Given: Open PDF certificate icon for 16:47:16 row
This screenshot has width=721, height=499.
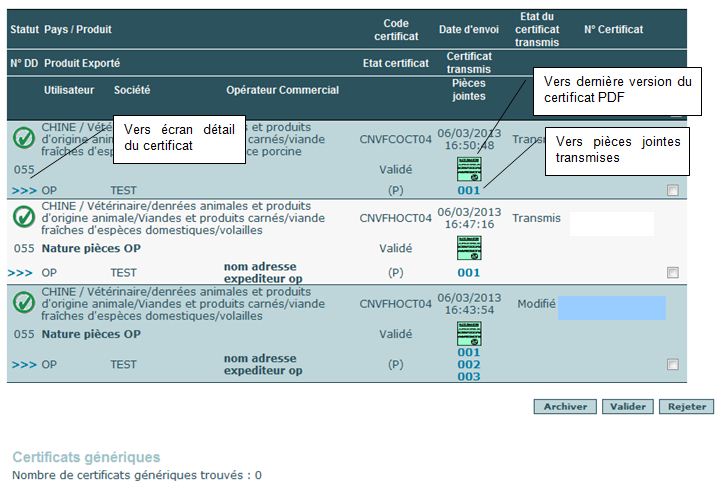Looking at the screenshot, I should [x=469, y=248].
